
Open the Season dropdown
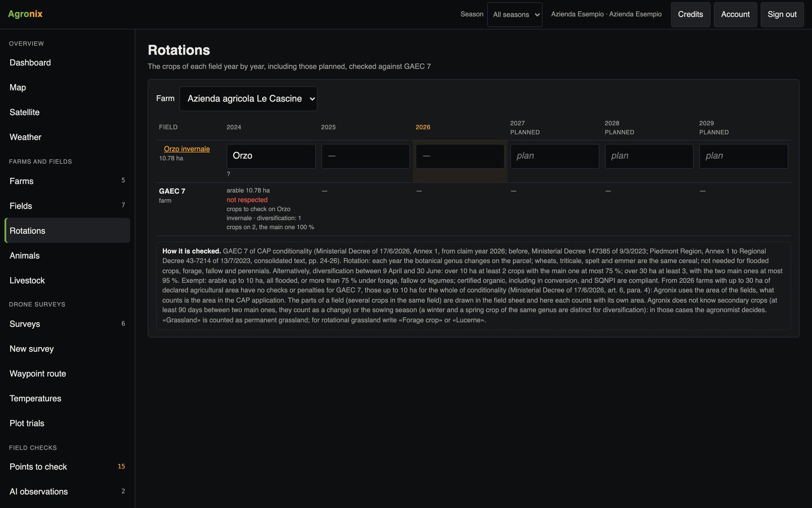pyautogui.click(x=514, y=14)
